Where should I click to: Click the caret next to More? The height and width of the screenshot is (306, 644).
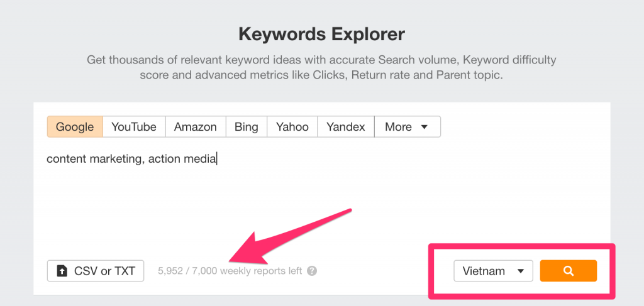(x=425, y=127)
